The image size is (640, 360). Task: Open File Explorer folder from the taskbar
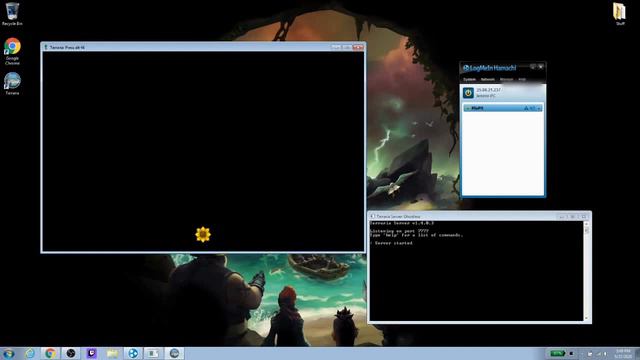point(112,353)
